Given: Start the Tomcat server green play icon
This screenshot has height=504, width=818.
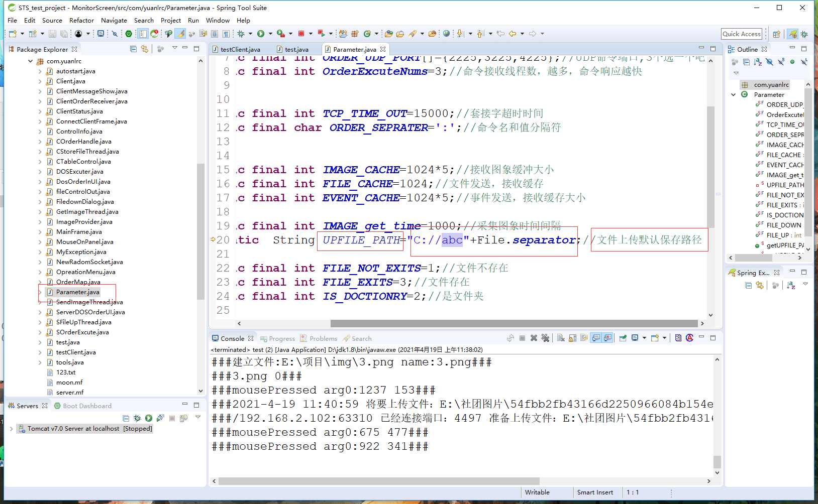Looking at the screenshot, I should point(149,418).
